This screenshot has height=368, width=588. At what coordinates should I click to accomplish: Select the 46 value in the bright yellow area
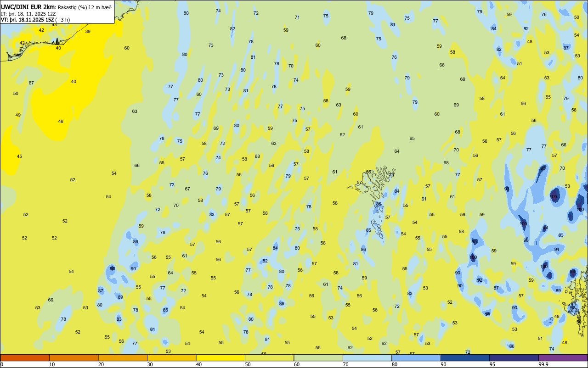pyautogui.click(x=61, y=122)
